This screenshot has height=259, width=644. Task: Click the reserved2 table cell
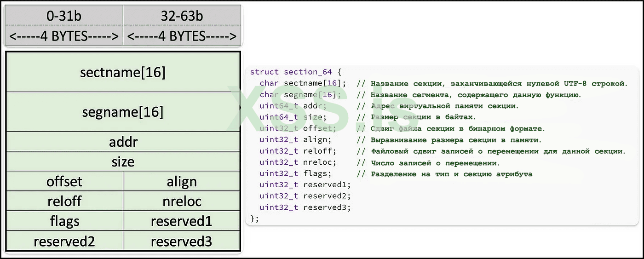pos(64,241)
